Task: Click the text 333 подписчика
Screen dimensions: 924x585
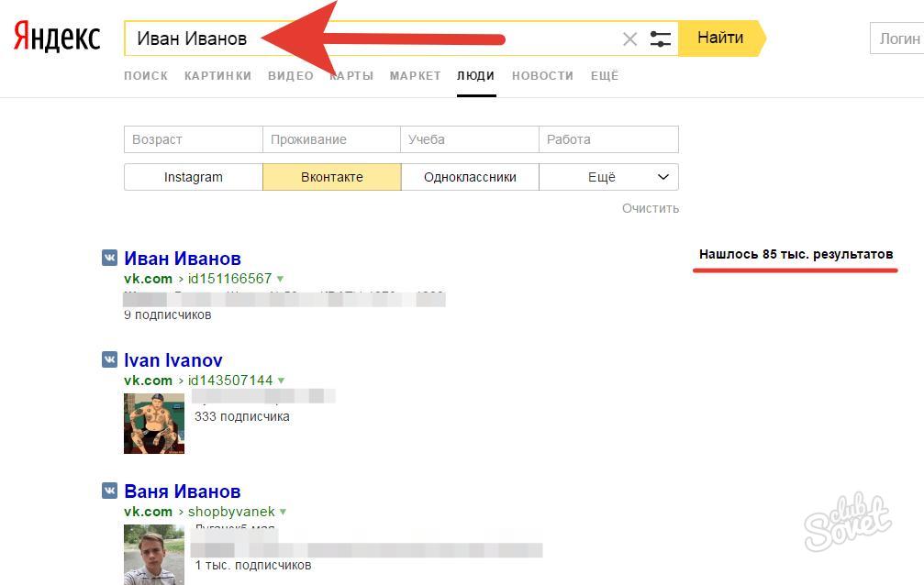Action: coord(242,416)
